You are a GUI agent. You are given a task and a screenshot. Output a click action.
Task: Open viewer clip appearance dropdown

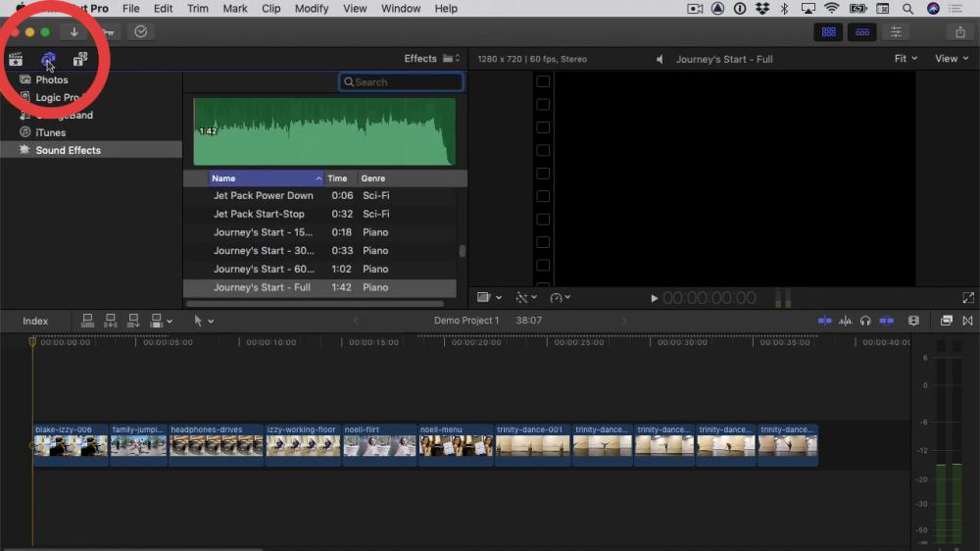489,298
